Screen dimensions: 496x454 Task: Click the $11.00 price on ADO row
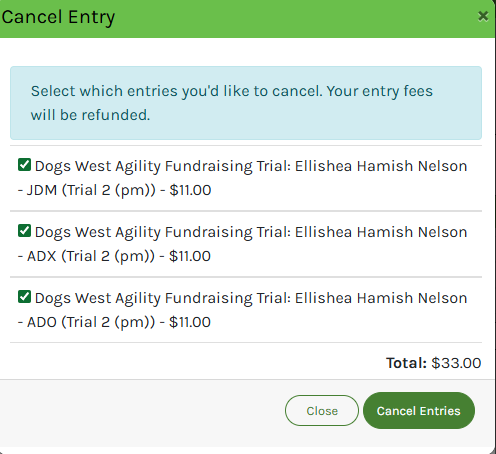(190, 322)
